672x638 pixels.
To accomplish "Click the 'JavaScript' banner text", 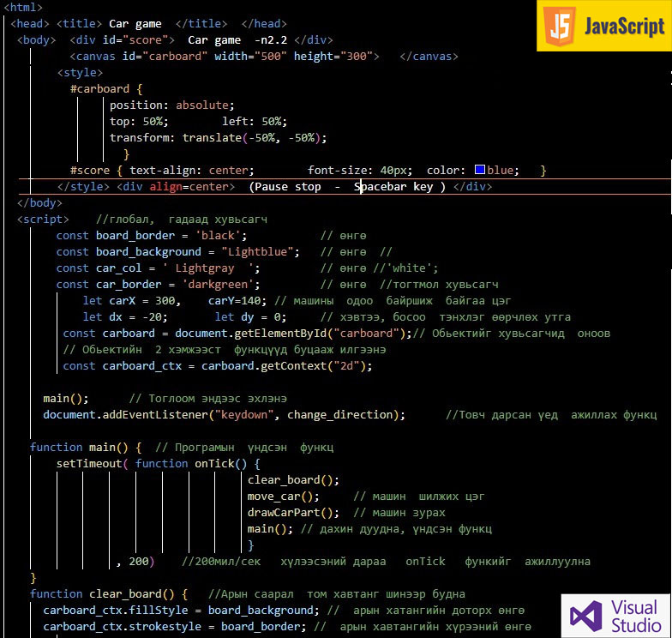I will point(624,27).
